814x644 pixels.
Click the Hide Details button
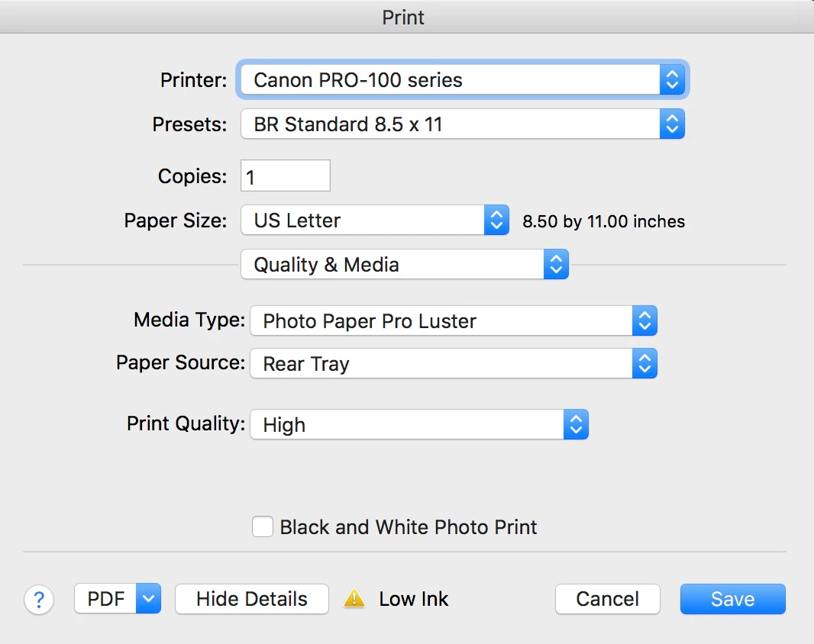(252, 599)
